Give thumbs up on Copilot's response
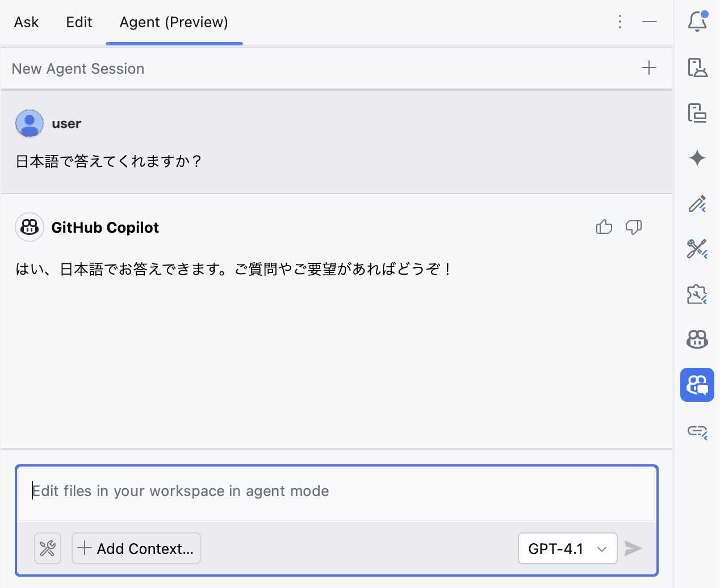Image resolution: width=720 pixels, height=588 pixels. pos(604,226)
